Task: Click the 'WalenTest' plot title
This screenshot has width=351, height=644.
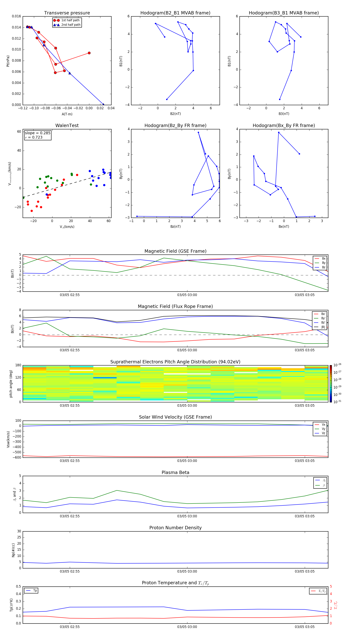Action: tap(67, 125)
